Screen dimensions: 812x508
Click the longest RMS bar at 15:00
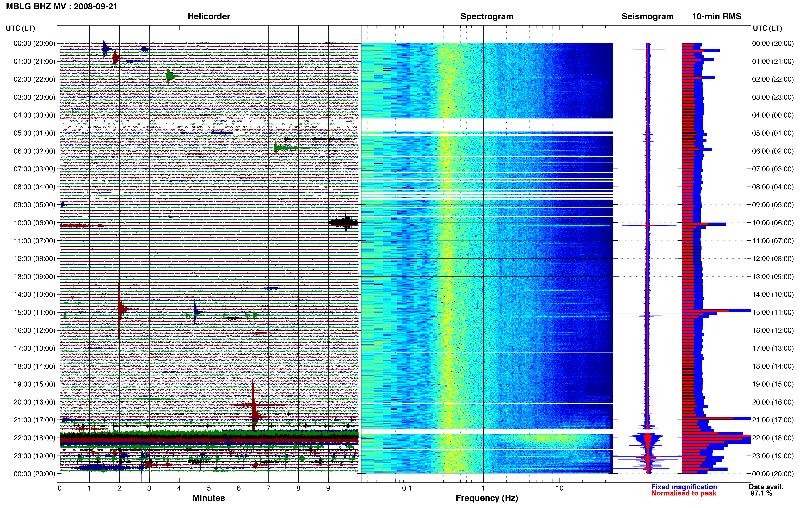pos(716,311)
